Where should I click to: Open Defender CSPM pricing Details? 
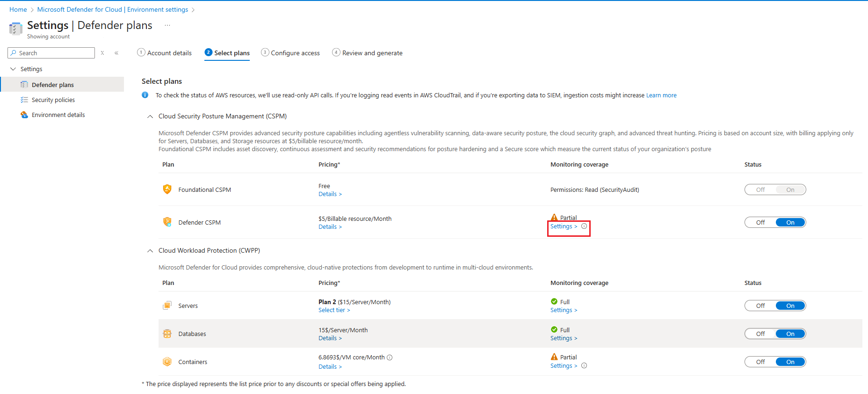330,227
